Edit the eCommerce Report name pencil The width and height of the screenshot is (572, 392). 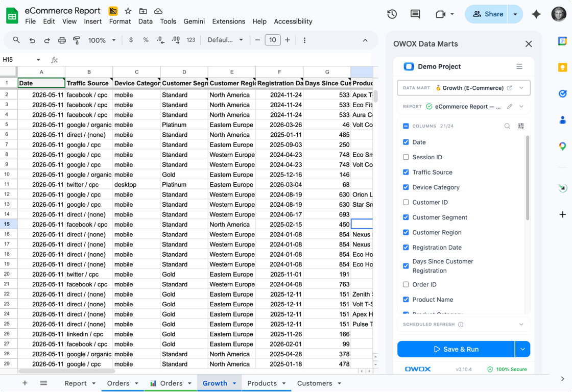click(x=510, y=107)
